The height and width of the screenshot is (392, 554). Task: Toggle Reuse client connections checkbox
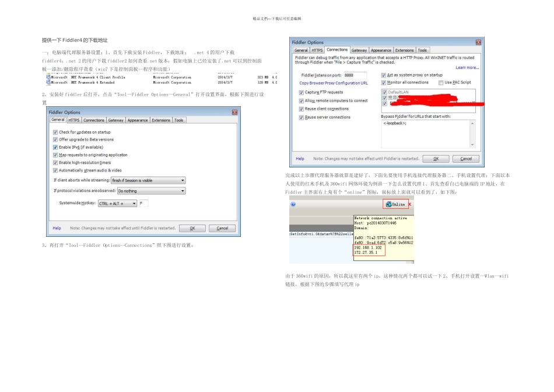(301, 109)
